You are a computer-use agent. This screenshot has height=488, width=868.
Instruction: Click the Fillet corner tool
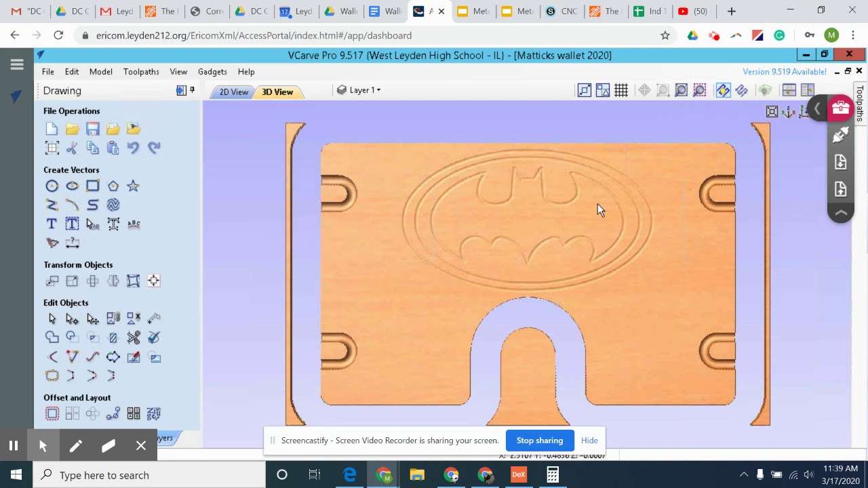pos(52,357)
